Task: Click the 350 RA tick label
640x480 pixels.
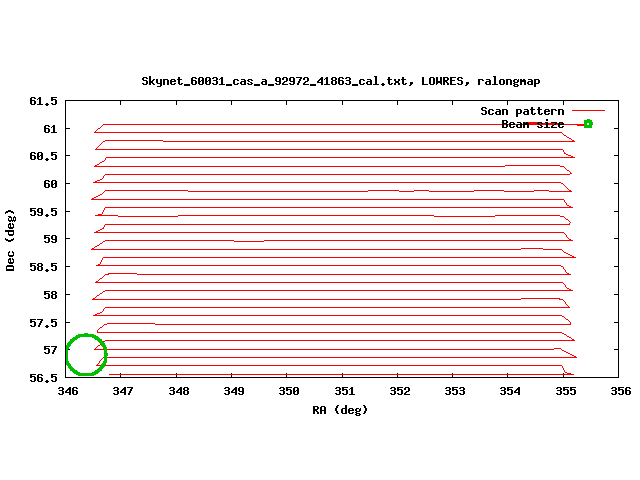Action: point(289,391)
